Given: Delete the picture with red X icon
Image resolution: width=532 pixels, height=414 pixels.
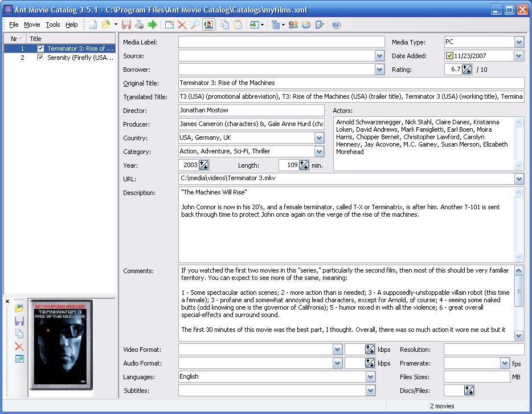Looking at the screenshot, I should [x=19, y=347].
